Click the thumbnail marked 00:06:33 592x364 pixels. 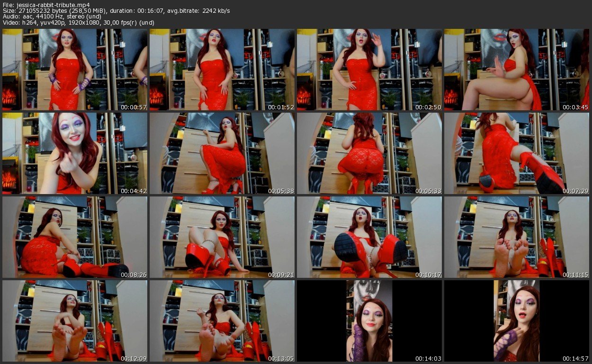click(x=369, y=153)
